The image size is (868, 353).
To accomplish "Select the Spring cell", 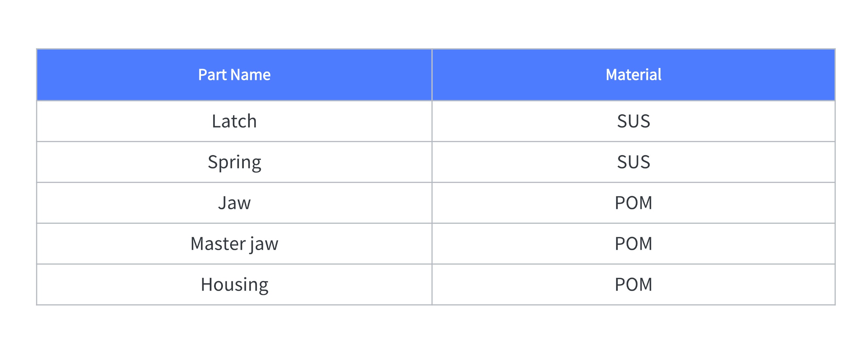I will click(234, 162).
